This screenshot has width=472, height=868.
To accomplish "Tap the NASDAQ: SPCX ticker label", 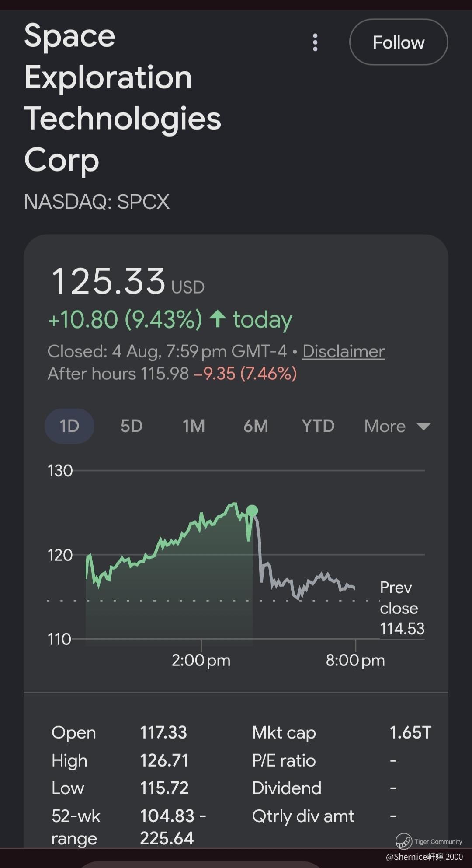I will (x=97, y=202).
